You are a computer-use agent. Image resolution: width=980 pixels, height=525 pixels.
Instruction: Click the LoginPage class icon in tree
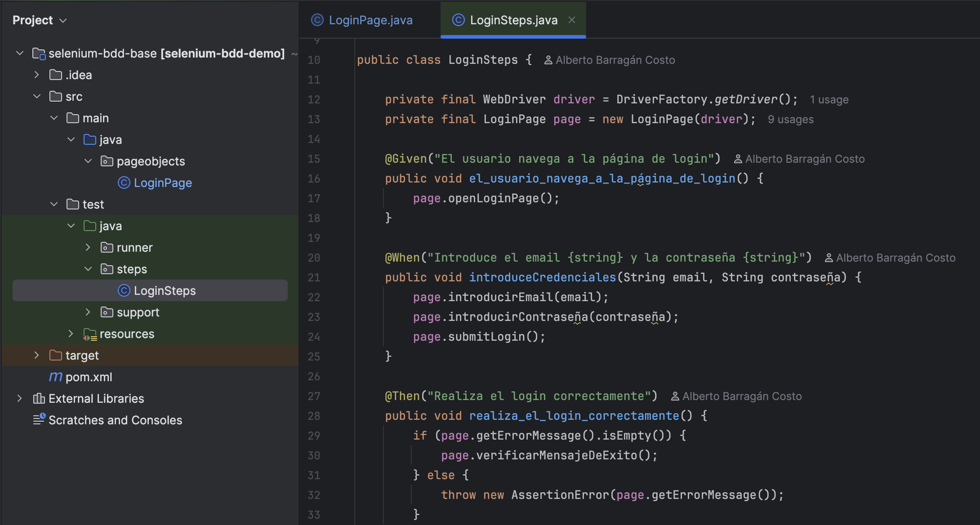click(124, 183)
